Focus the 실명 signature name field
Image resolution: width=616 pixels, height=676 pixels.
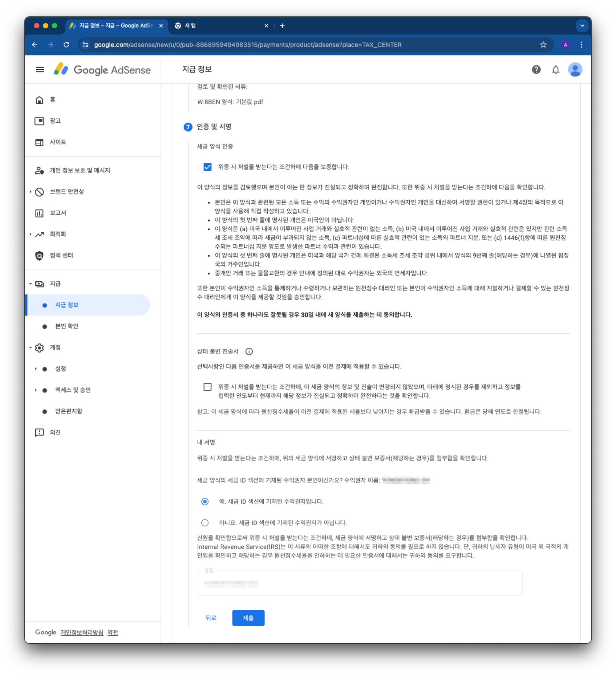(x=359, y=583)
